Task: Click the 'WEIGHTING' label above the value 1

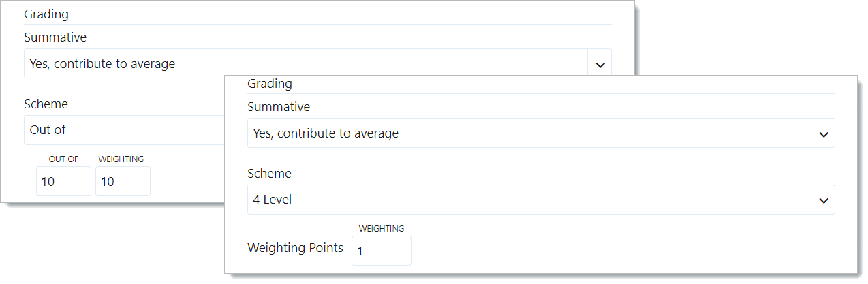Action: pos(382,229)
